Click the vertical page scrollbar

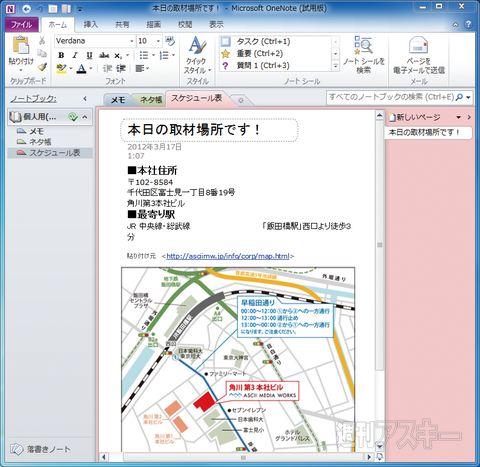(380, 245)
